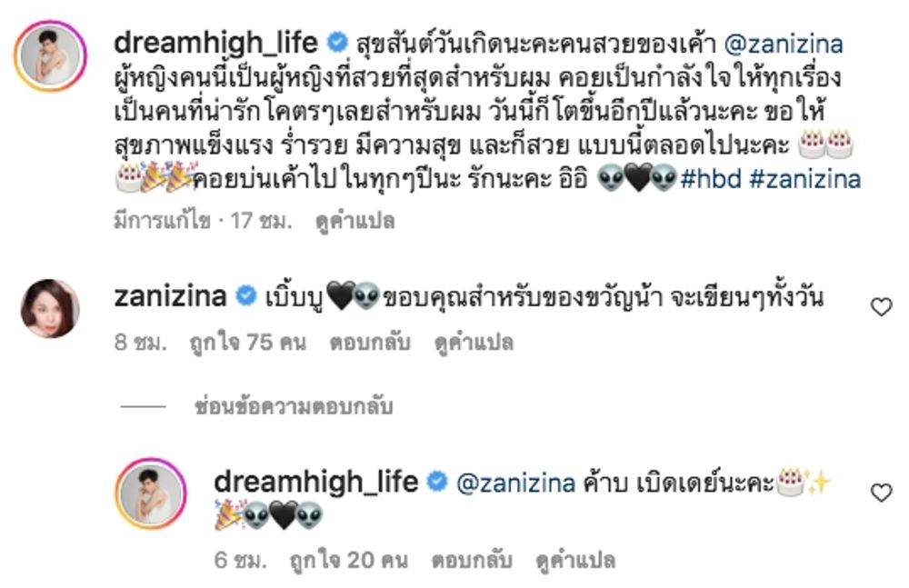Viewport: 909px width, 588px height.
Task: Open dreamhigh_life's avatar in the reply
Action: tap(151, 493)
